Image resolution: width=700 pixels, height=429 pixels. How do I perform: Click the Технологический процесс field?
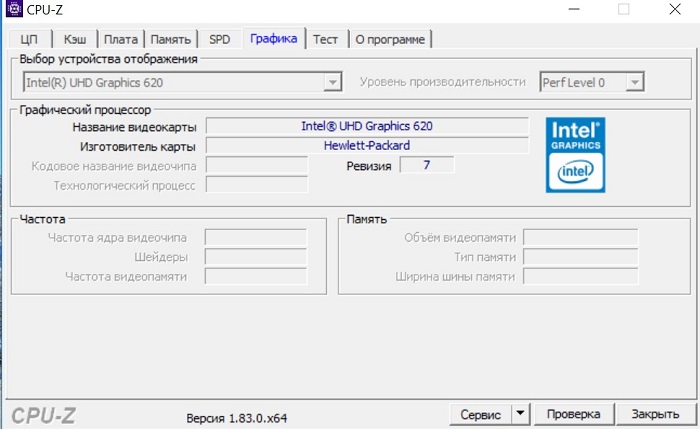tap(257, 184)
